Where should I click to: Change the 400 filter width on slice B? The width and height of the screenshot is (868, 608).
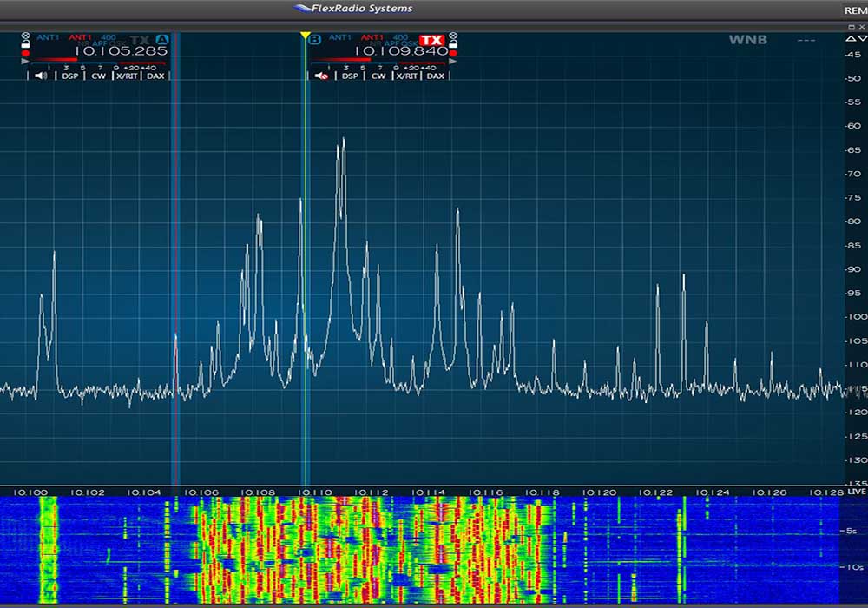click(x=400, y=37)
